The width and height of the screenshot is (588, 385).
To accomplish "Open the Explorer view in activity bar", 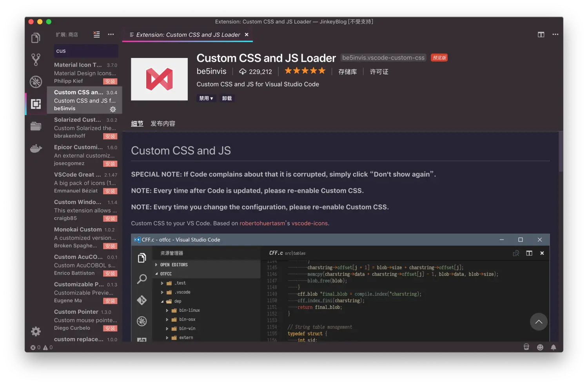I will tap(36, 38).
